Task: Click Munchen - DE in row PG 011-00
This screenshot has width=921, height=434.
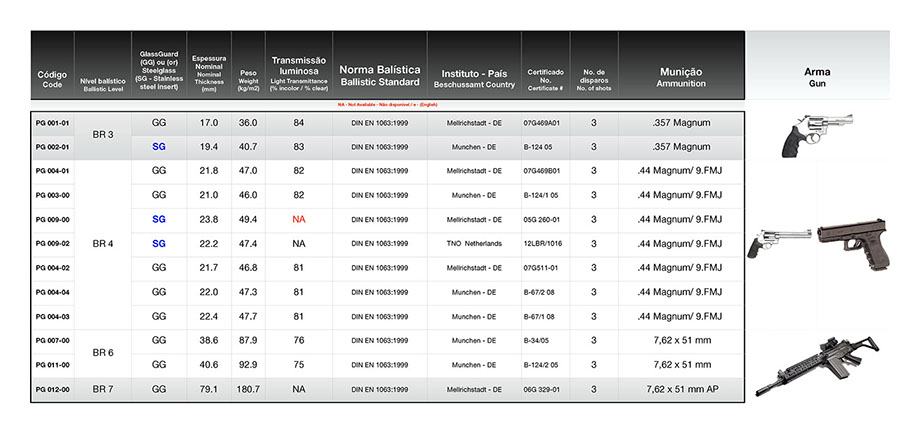Action: [x=474, y=365]
